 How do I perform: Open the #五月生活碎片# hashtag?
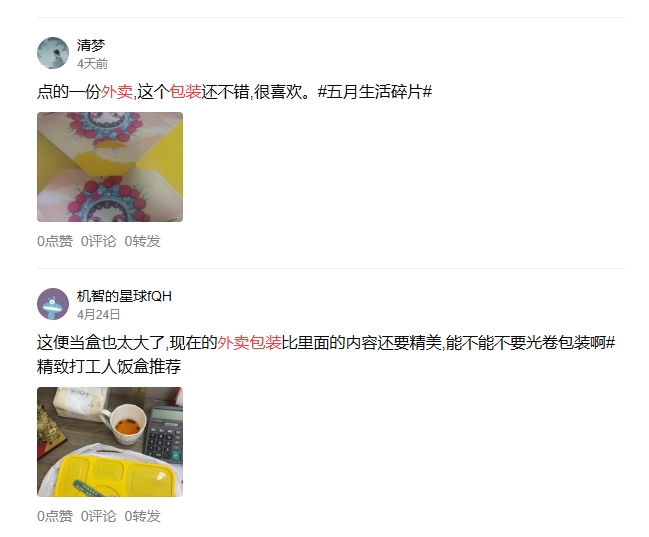[375, 92]
